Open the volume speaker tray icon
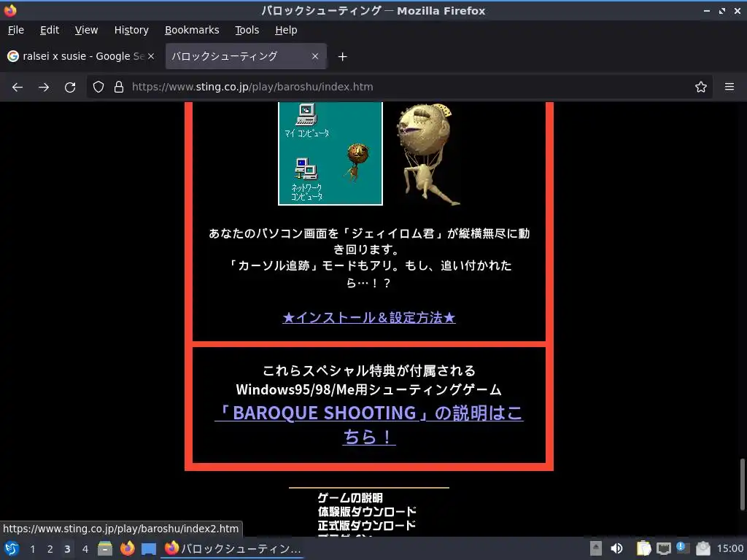This screenshot has height=560, width=747. tap(616, 549)
